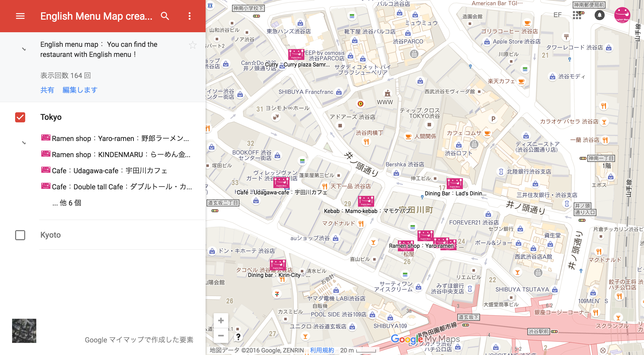Click the Kebab Mamo-kebab map marker

click(366, 201)
